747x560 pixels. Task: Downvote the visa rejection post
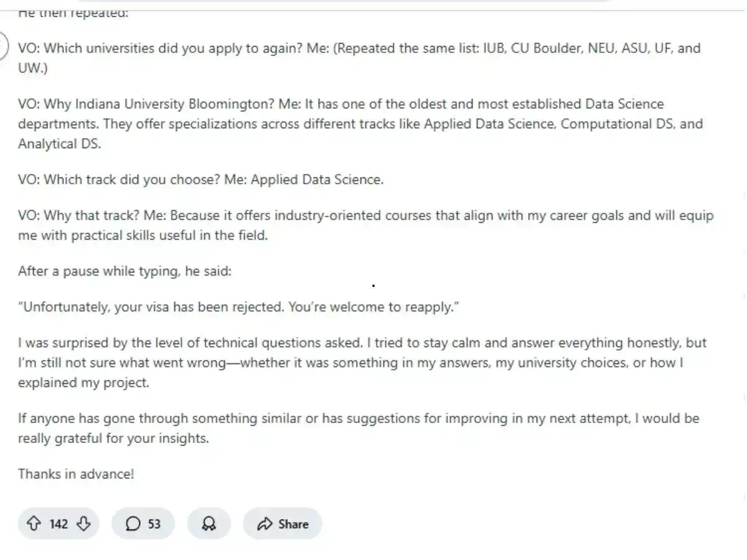click(83, 523)
